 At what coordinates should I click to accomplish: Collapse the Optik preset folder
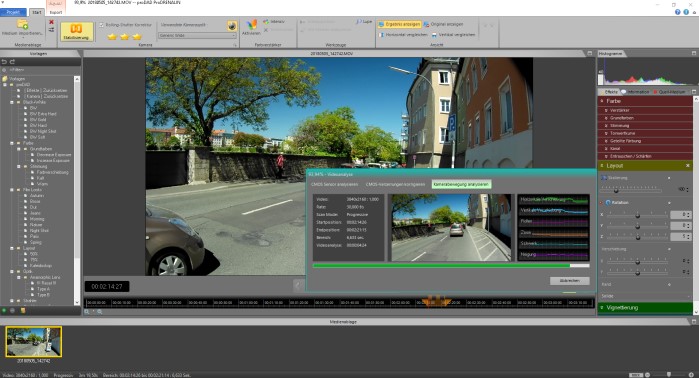pyautogui.click(x=12, y=271)
